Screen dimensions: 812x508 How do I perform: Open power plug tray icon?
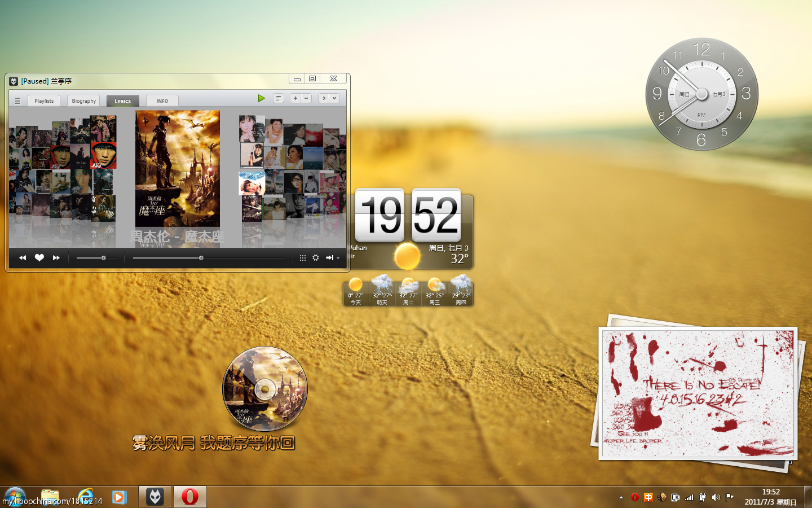[702, 497]
